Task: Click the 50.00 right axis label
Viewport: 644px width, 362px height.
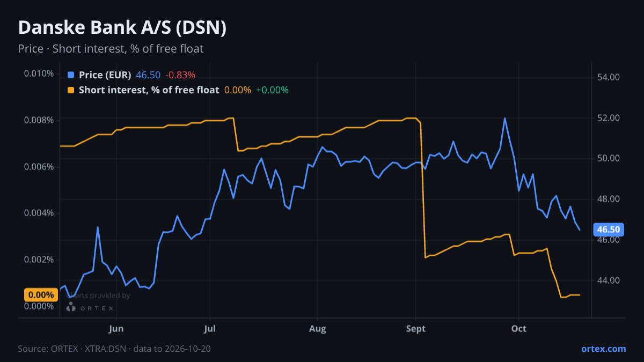Action: coord(609,158)
